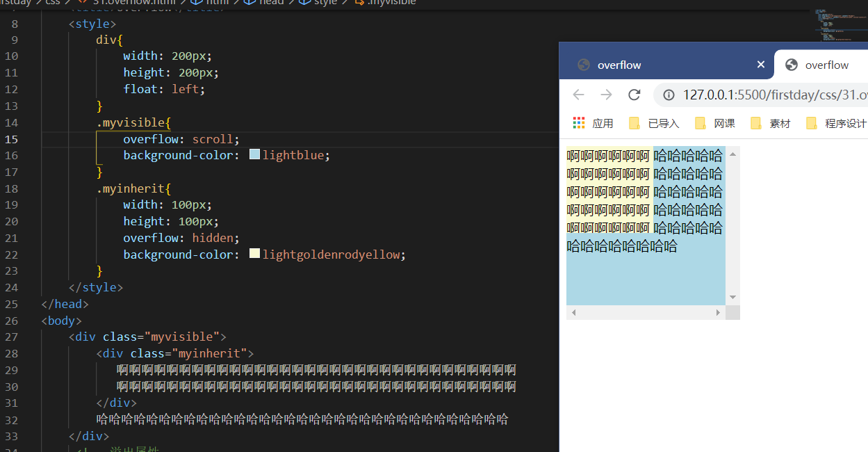Click line number 15 in the editor gutter

click(x=12, y=139)
